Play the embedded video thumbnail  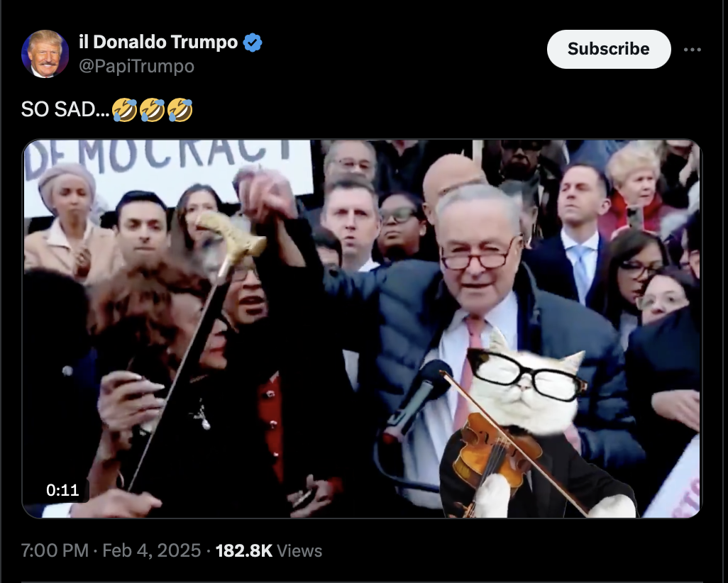pyautogui.click(x=362, y=328)
